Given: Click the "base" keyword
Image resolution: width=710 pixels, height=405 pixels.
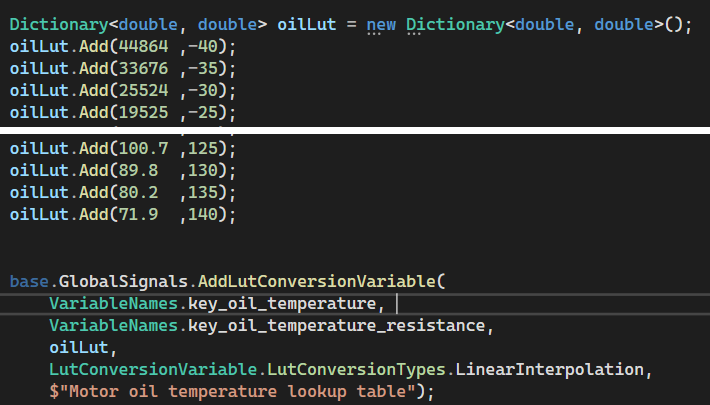Looking at the screenshot, I should (29, 282).
